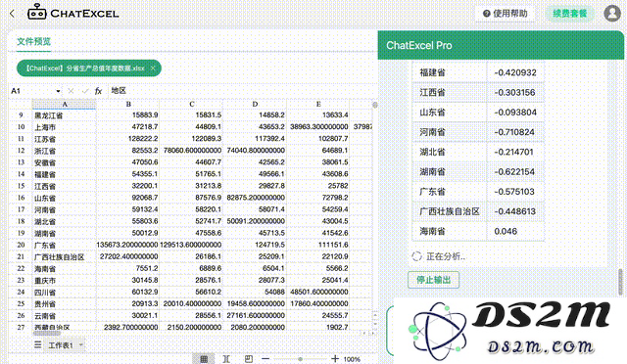Open the user profile avatar

point(612,14)
